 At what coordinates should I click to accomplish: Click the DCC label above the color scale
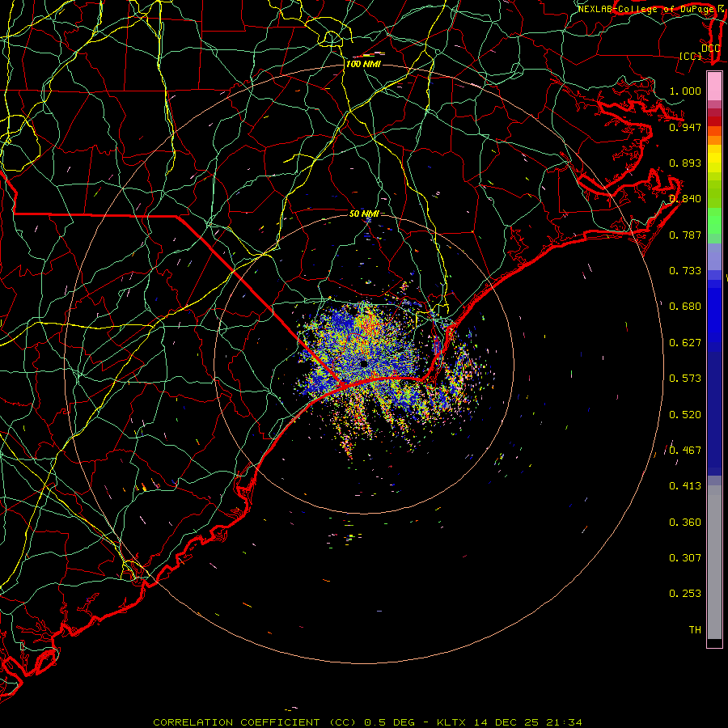click(x=710, y=49)
